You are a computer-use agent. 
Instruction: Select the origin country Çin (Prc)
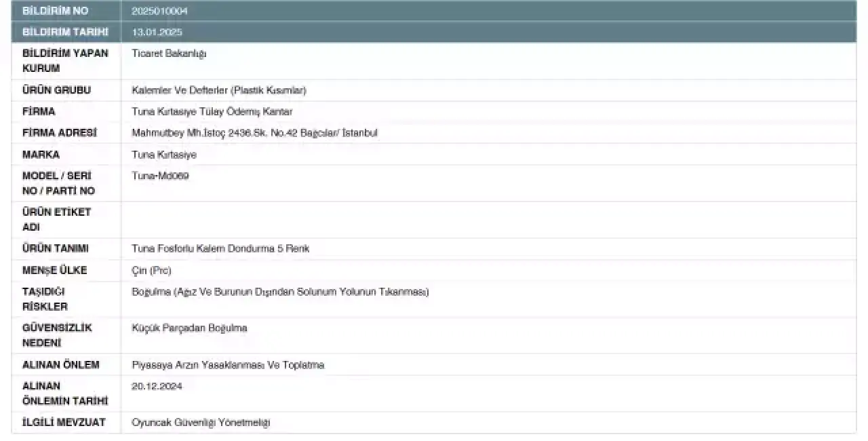point(151,271)
